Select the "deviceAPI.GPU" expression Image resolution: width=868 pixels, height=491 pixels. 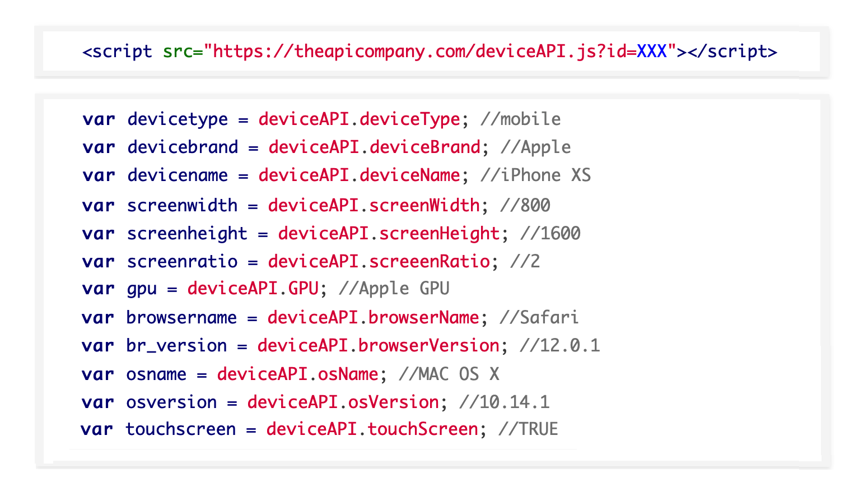click(x=253, y=289)
